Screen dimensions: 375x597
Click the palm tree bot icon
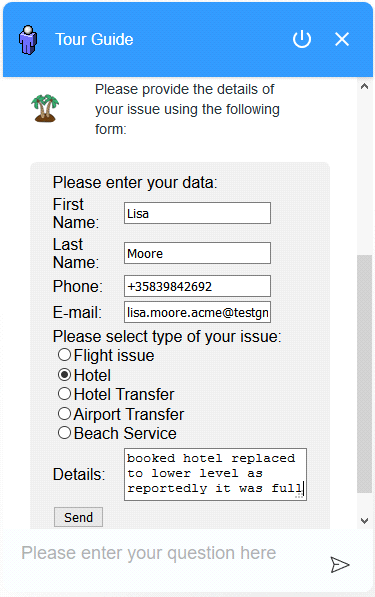tap(45, 108)
